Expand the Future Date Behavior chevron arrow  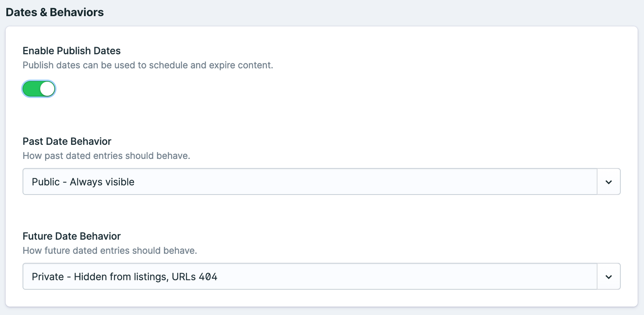(x=609, y=277)
